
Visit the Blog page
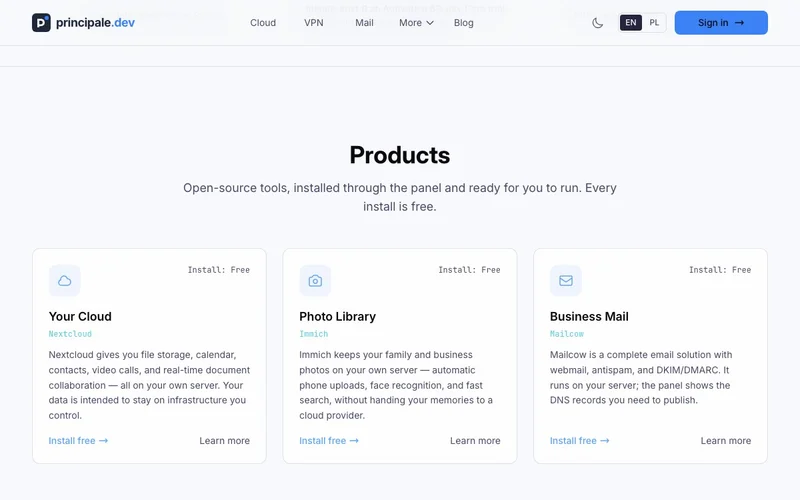point(464,22)
